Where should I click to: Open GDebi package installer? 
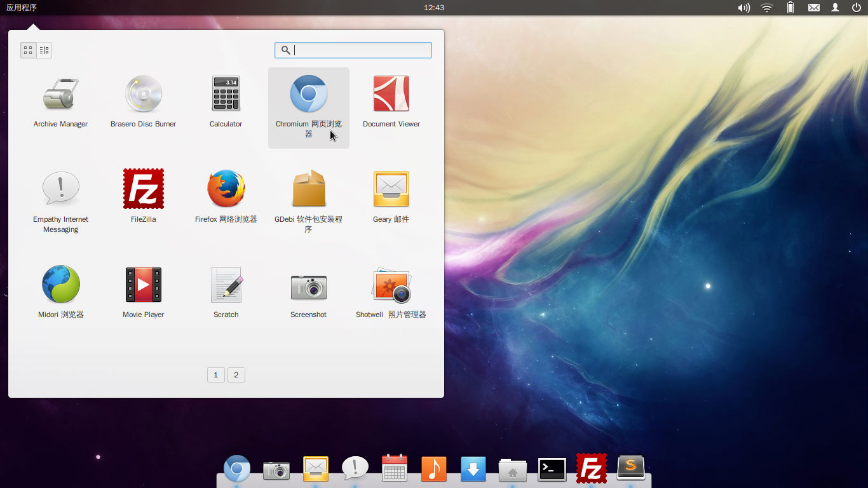(308, 201)
